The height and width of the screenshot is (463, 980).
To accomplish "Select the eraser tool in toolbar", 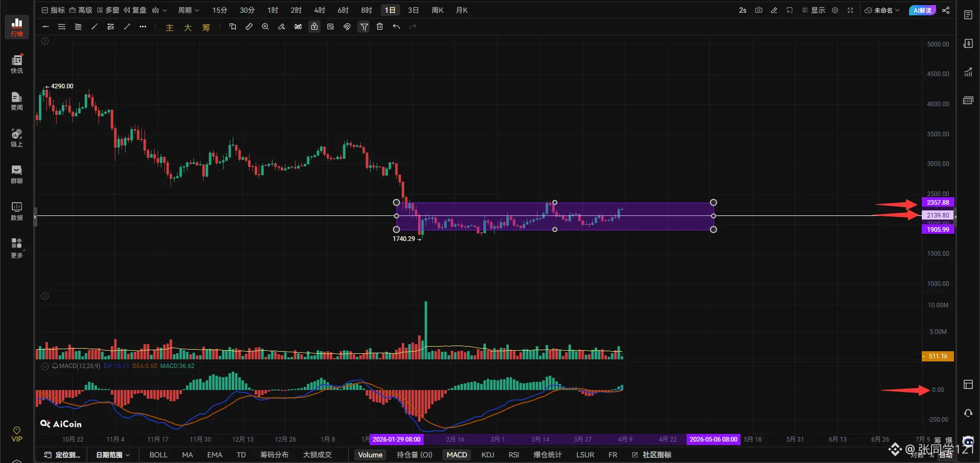I will (x=282, y=27).
